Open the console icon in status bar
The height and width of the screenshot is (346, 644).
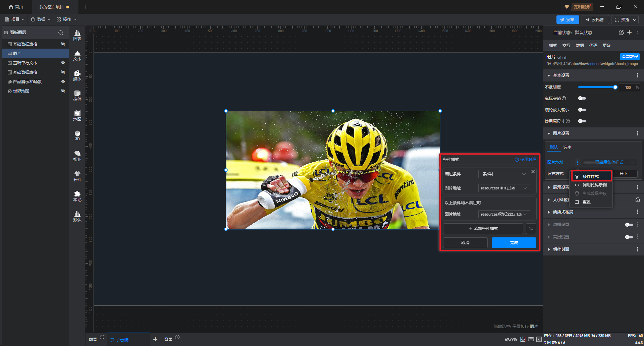[539, 339]
